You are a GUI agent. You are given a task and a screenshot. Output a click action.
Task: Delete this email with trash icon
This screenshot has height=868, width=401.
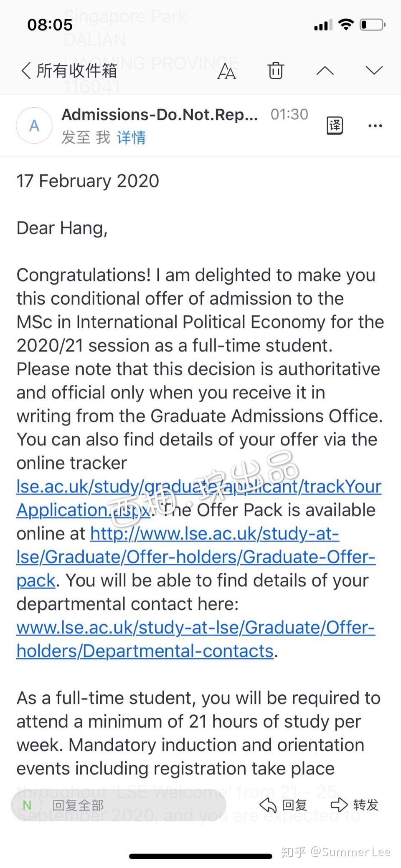coord(276,70)
